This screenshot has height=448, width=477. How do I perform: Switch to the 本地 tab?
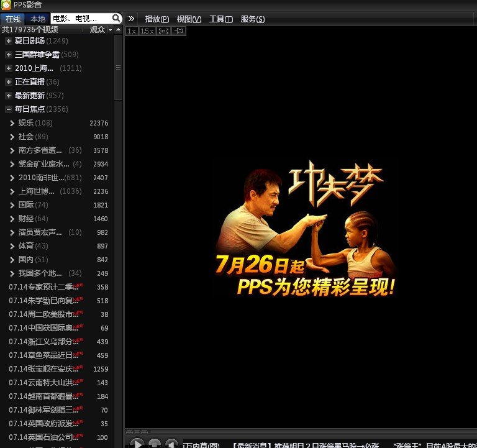[x=37, y=19]
